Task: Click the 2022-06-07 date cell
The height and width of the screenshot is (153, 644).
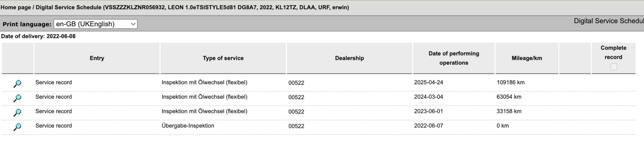Action: (428, 126)
